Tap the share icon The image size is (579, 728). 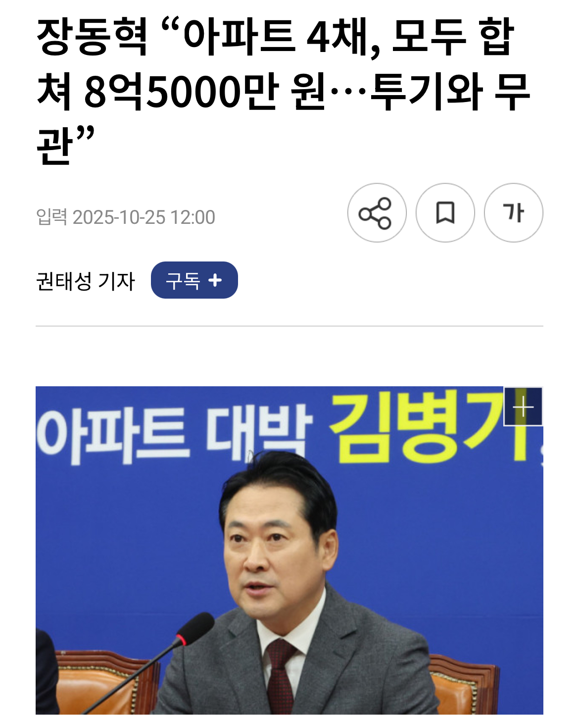(x=377, y=213)
